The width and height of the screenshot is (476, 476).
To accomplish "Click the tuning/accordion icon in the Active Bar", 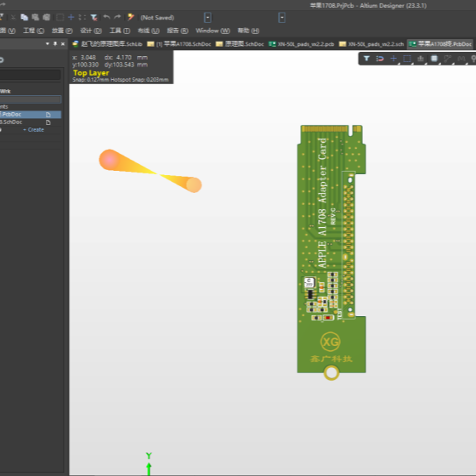I will pyautogui.click(x=461, y=59).
